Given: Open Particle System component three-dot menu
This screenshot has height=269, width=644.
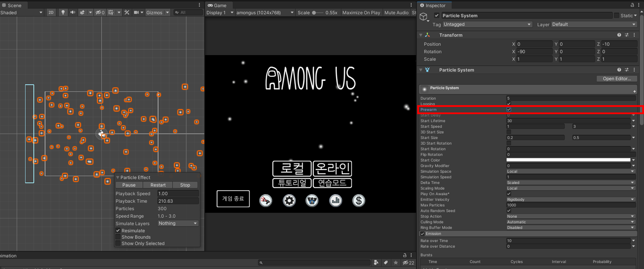Looking at the screenshot, I should point(634,70).
